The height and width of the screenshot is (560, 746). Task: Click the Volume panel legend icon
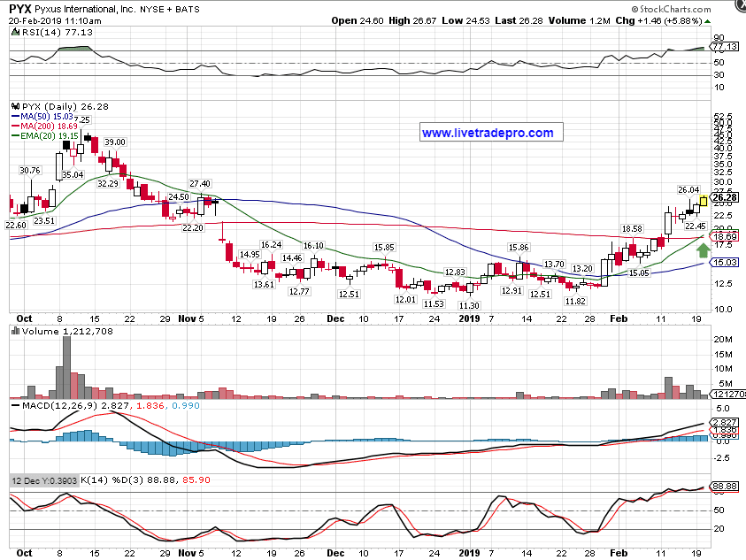coord(14,332)
